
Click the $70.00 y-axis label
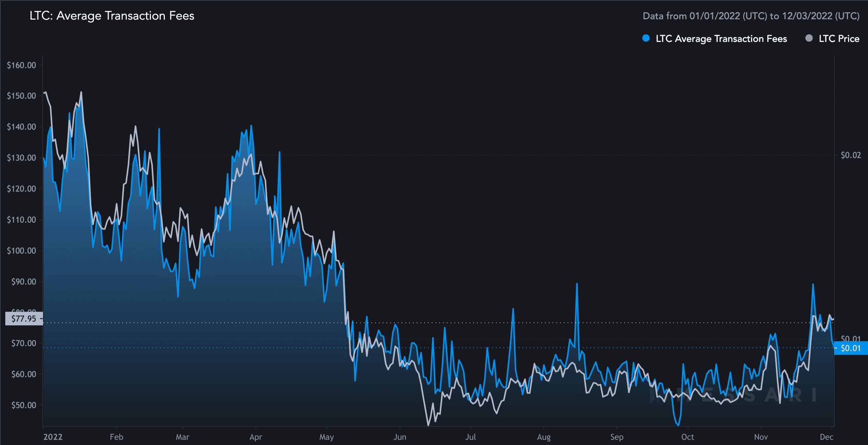point(24,343)
